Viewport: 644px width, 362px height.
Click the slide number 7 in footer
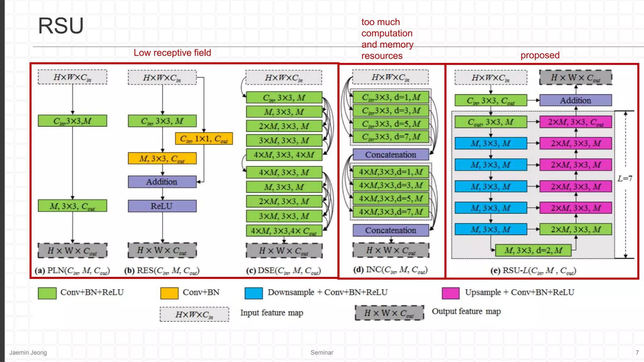point(637,353)
